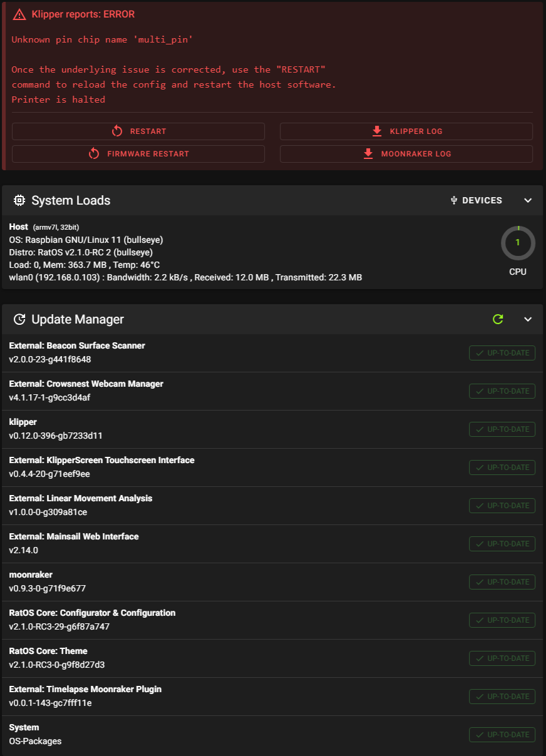
Task: Click klipper version v0.12.0-396-gb7233d11
Action: coord(56,436)
